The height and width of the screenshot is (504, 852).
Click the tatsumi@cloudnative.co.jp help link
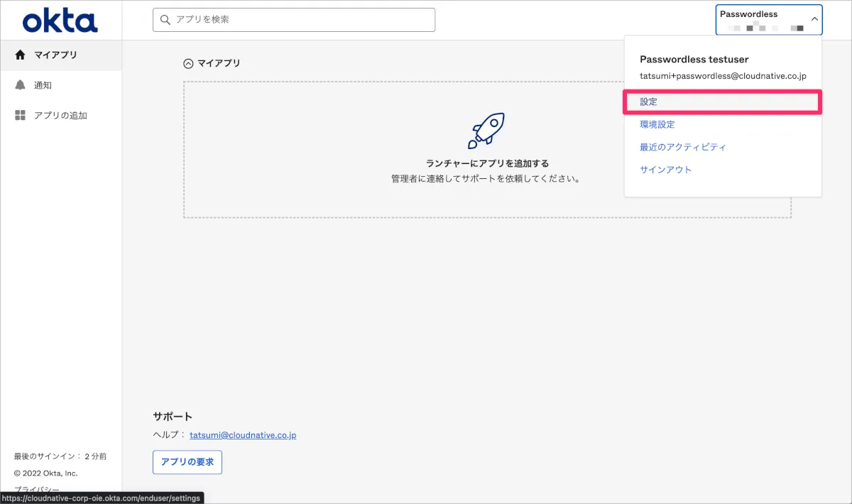[x=243, y=434]
